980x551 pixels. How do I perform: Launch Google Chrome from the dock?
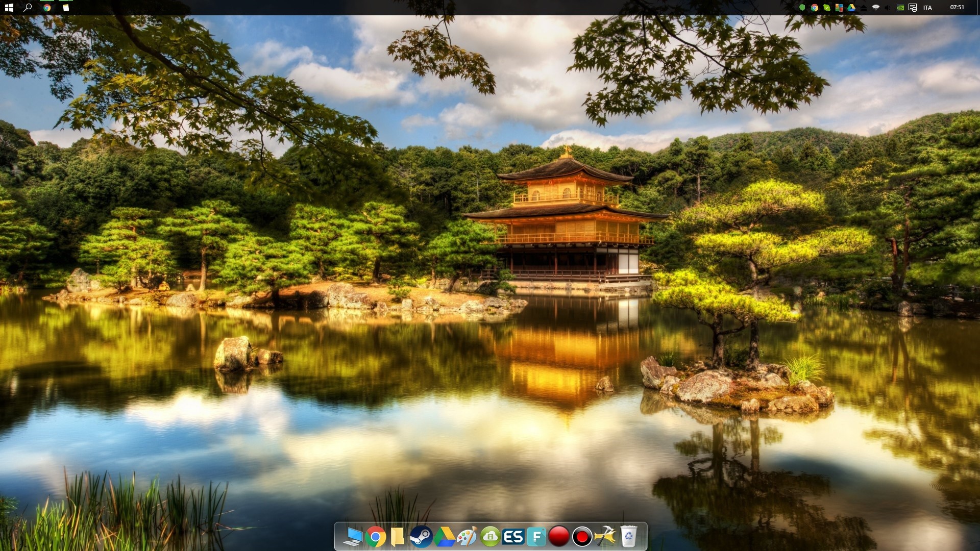(x=375, y=537)
